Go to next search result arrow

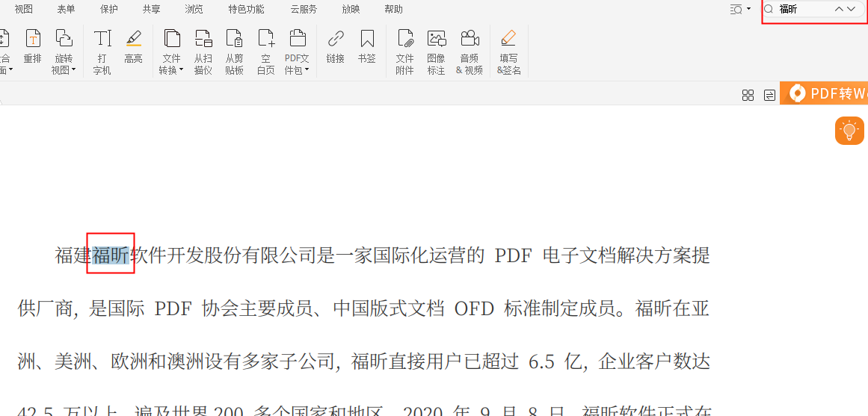[x=851, y=9]
